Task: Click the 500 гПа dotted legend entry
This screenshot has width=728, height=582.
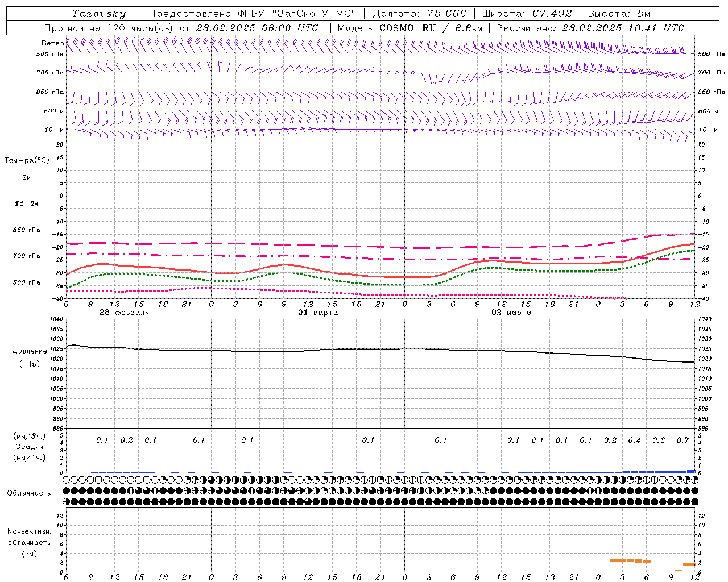Action: (26, 285)
